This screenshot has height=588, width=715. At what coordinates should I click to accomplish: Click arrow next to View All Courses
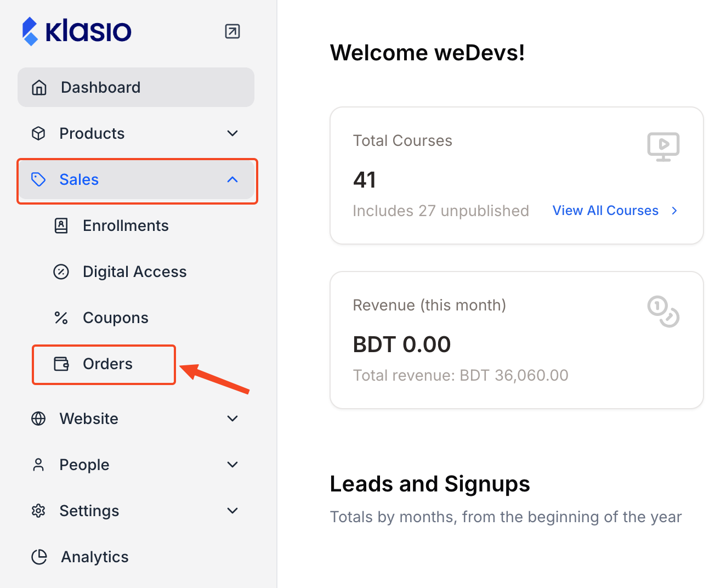[x=674, y=211]
